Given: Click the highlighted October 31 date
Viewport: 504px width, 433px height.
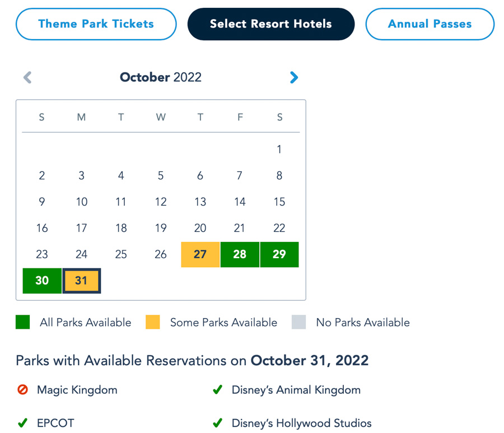Looking at the screenshot, I should tap(81, 281).
